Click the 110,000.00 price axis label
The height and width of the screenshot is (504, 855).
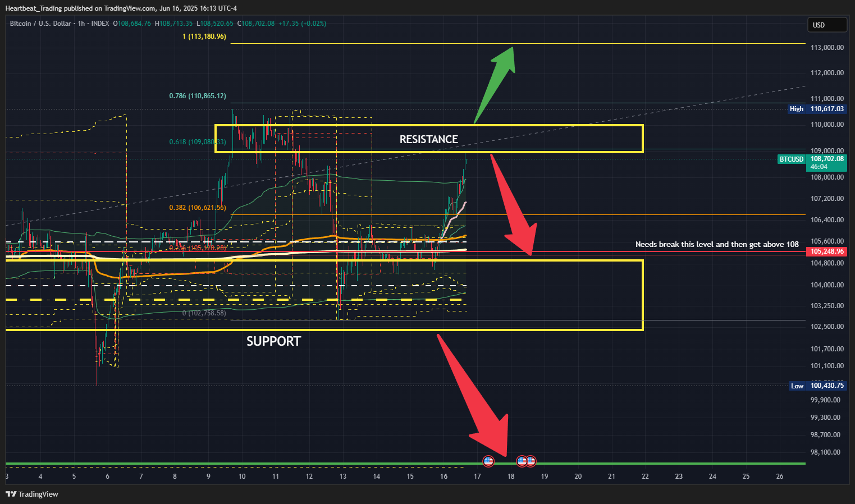(827, 125)
